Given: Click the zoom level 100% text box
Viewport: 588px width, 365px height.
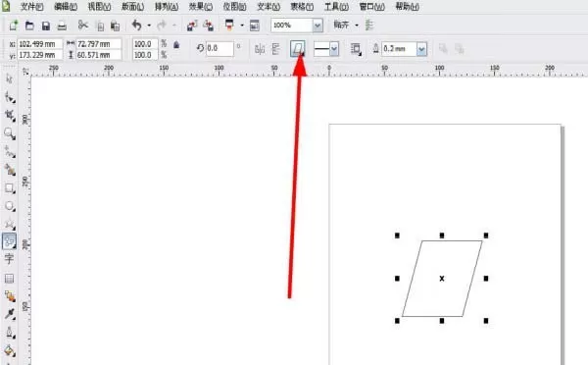Looking at the screenshot, I should [292, 26].
